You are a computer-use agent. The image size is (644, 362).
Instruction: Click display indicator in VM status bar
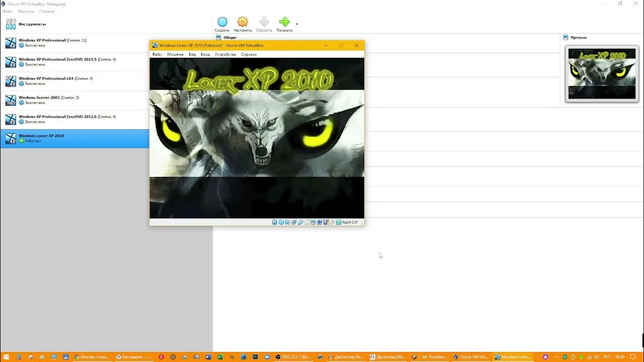pyautogui.click(x=313, y=222)
